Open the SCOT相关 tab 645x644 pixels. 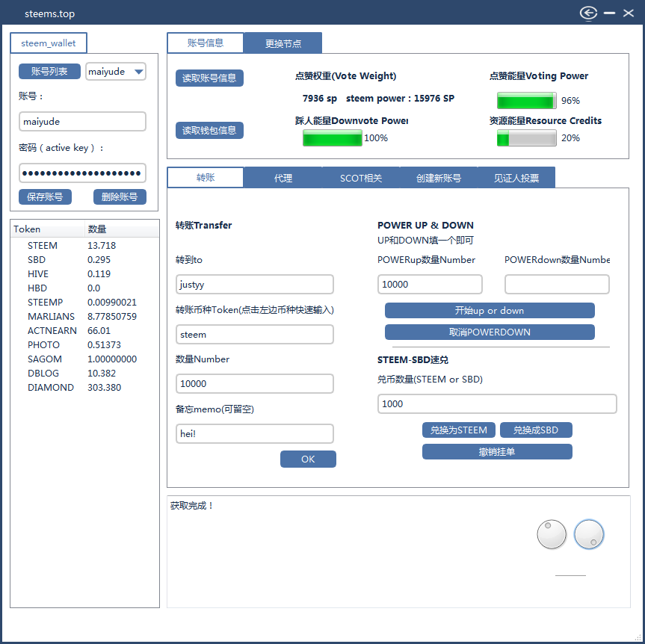(x=361, y=178)
